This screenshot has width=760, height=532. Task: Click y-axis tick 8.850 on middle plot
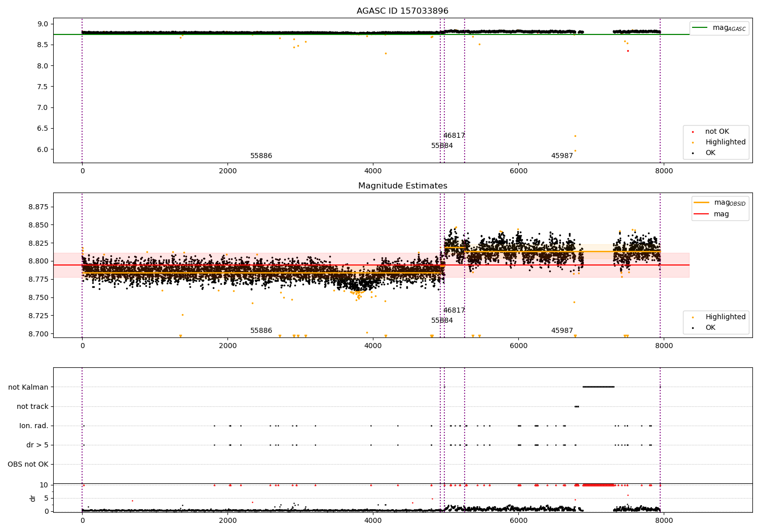pyautogui.click(x=39, y=225)
